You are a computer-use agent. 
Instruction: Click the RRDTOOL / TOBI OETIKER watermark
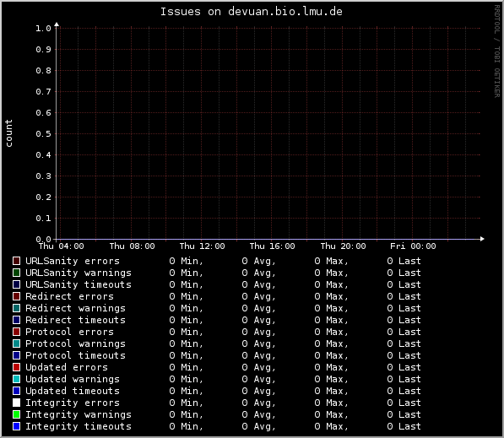(497, 51)
